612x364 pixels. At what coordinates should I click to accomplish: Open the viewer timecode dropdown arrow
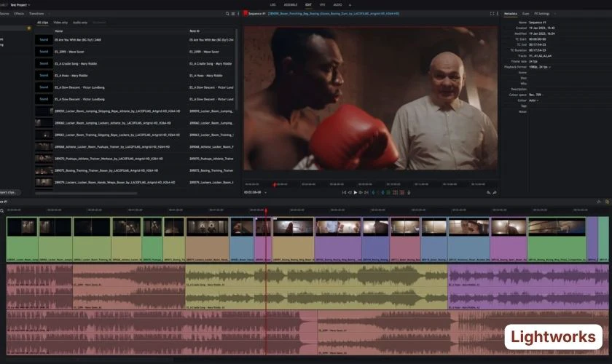click(x=265, y=192)
